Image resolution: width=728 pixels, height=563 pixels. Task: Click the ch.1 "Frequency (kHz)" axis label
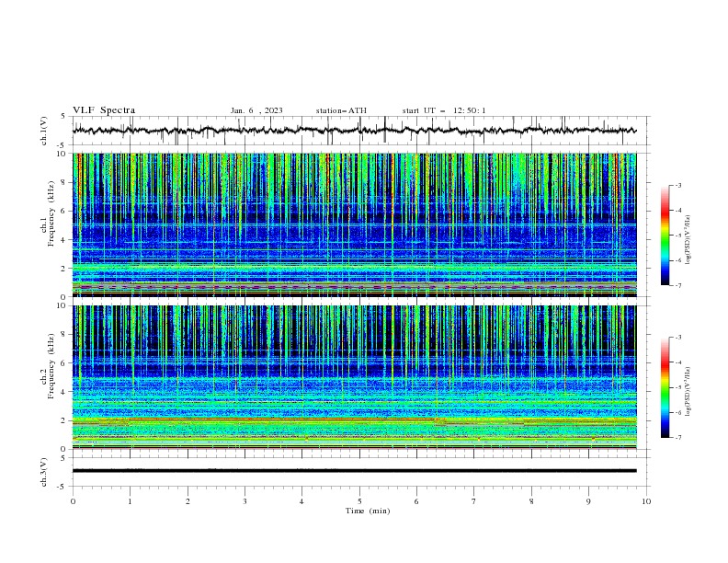click(x=51, y=213)
